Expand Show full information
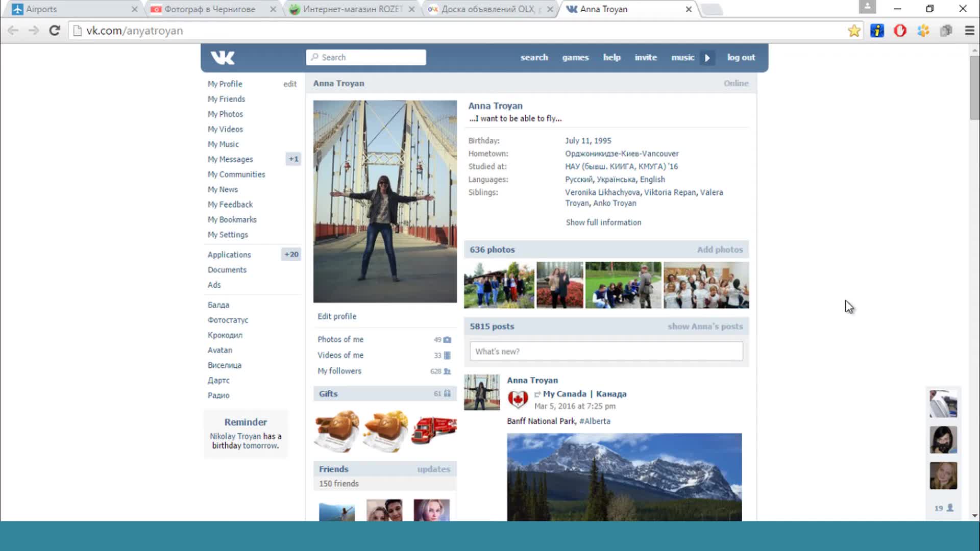980x551 pixels. 603,222
